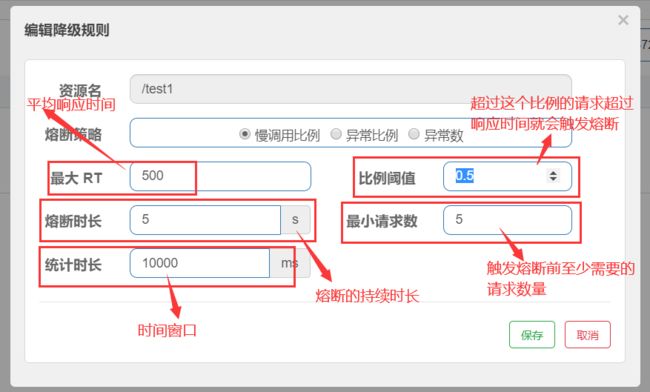Viewport: 650px width, 392px height.
Task: Click the 比例阈值 label
Action: [x=387, y=178]
